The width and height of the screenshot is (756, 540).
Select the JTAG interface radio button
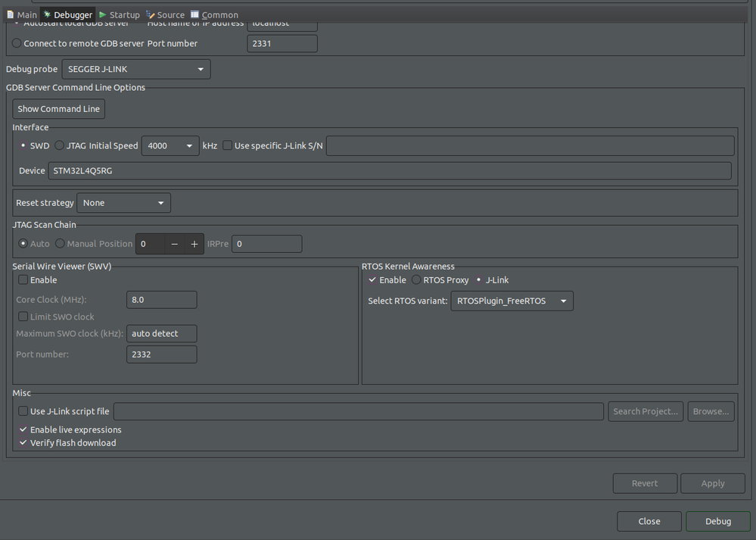pyautogui.click(x=59, y=145)
